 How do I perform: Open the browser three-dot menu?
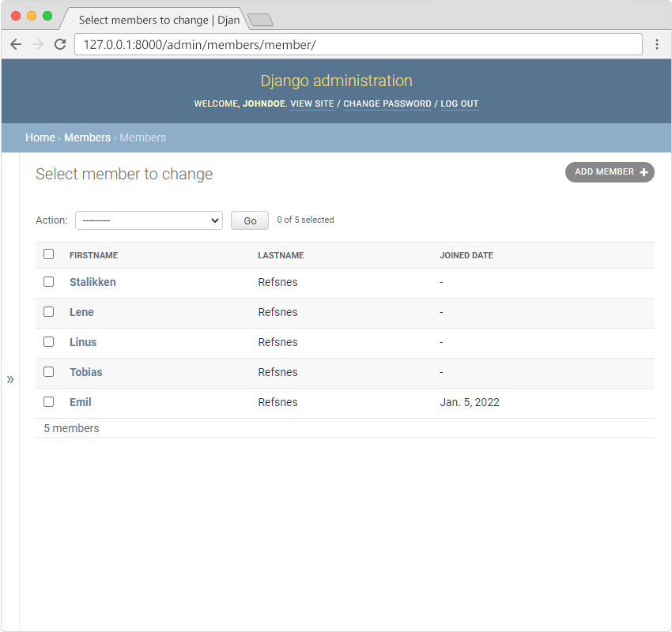click(x=657, y=44)
